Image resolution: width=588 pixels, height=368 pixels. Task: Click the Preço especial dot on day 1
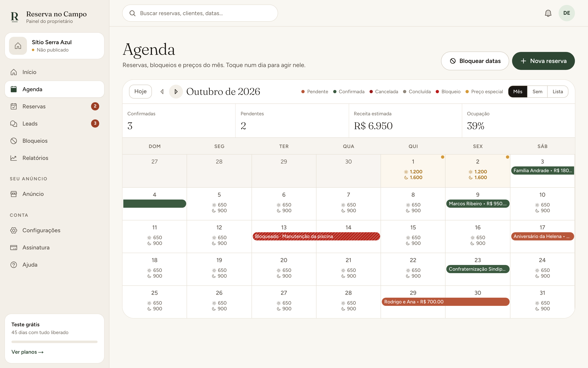[x=442, y=157]
